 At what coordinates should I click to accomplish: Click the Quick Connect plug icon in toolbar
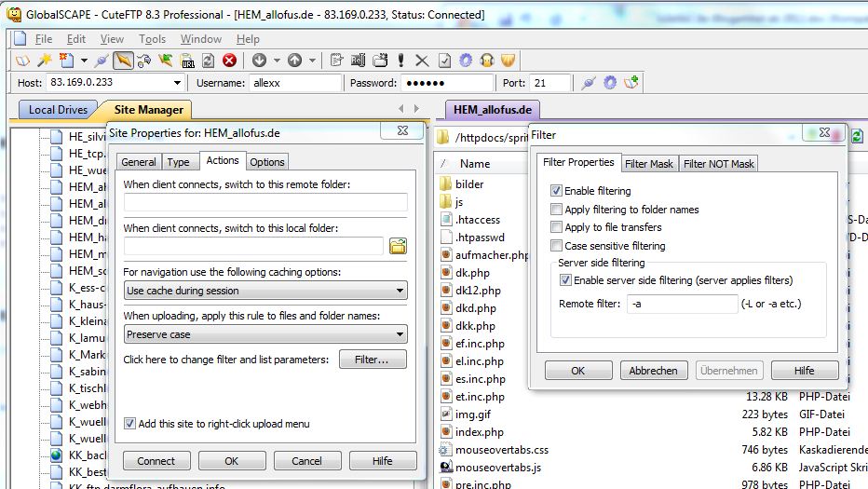click(102, 61)
